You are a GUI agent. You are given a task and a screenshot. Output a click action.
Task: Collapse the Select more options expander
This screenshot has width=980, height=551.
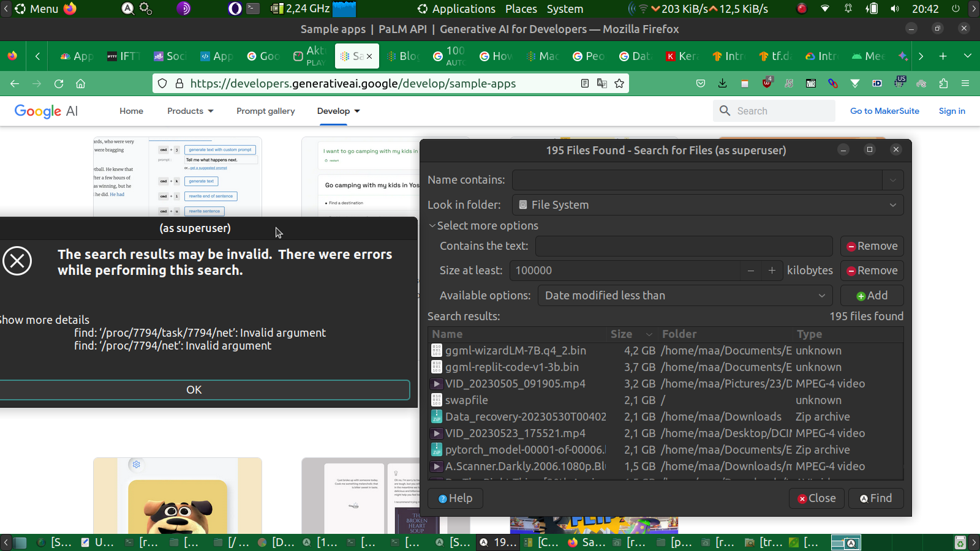point(432,226)
